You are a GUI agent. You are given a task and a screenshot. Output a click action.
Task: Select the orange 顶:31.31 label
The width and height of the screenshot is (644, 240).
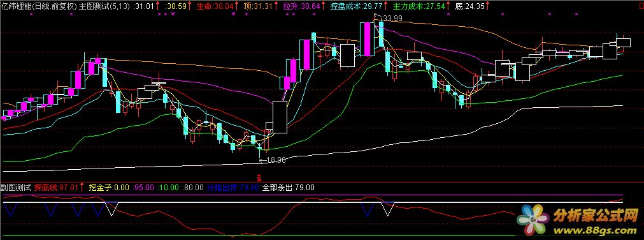tap(259, 6)
